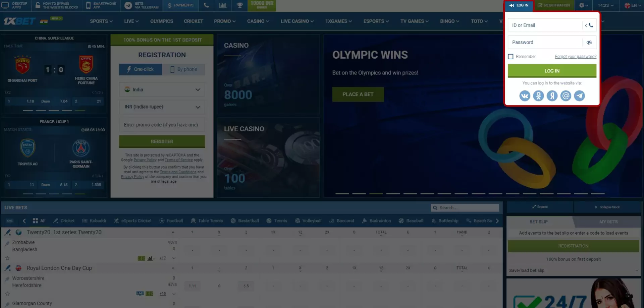Click the highlighted carousel indicator dot
This screenshot has height=308, width=644.
tap(376, 193)
